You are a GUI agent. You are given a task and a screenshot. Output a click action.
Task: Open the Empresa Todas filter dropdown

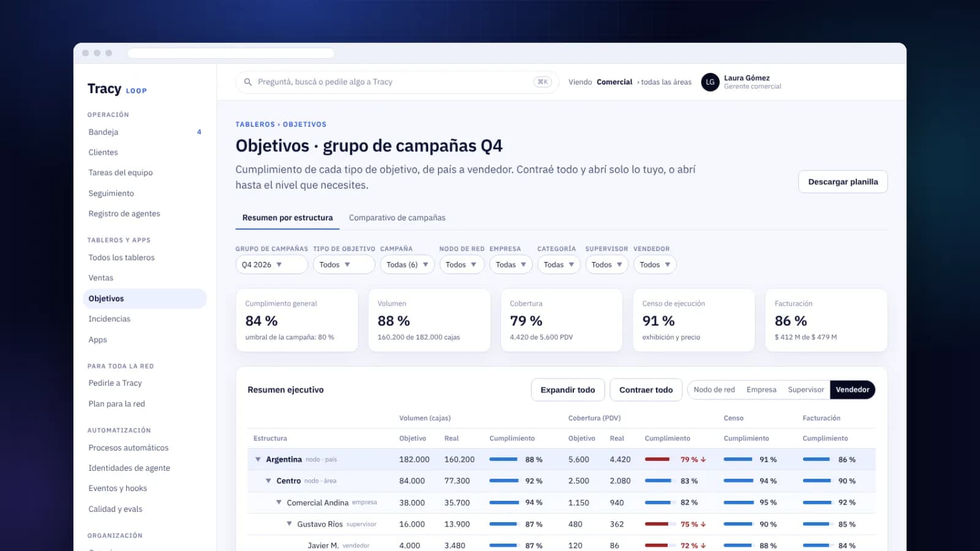511,264
